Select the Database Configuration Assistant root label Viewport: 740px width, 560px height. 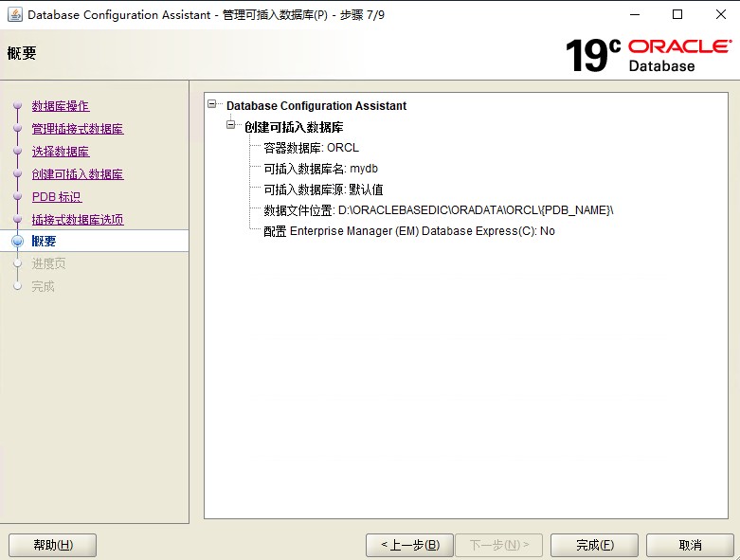(316, 106)
